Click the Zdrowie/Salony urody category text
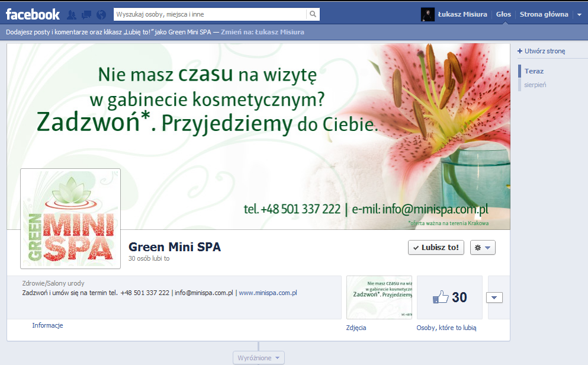The height and width of the screenshot is (365, 588). [x=53, y=283]
